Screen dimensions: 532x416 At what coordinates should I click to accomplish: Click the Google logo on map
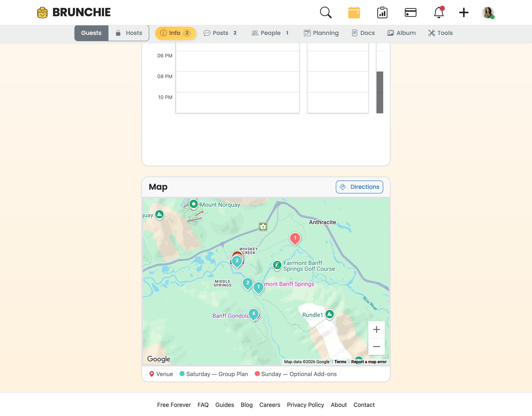[159, 359]
